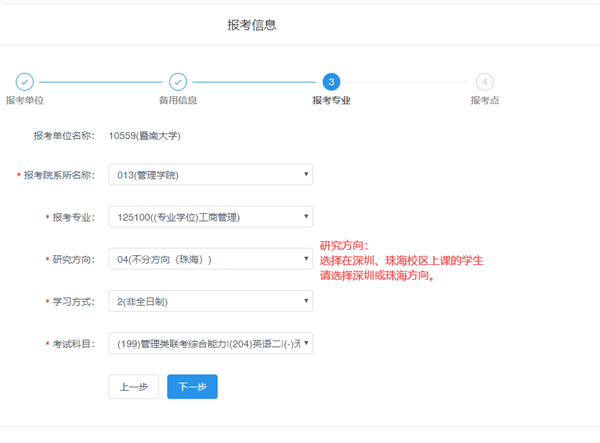
Task: Open the 报考专业 dropdown showing 125100 工商管理
Action: point(210,217)
